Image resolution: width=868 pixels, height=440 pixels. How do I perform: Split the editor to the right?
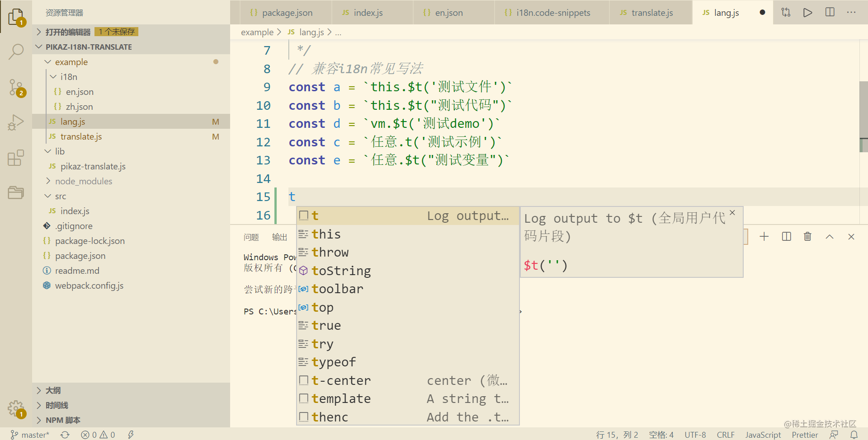[830, 12]
